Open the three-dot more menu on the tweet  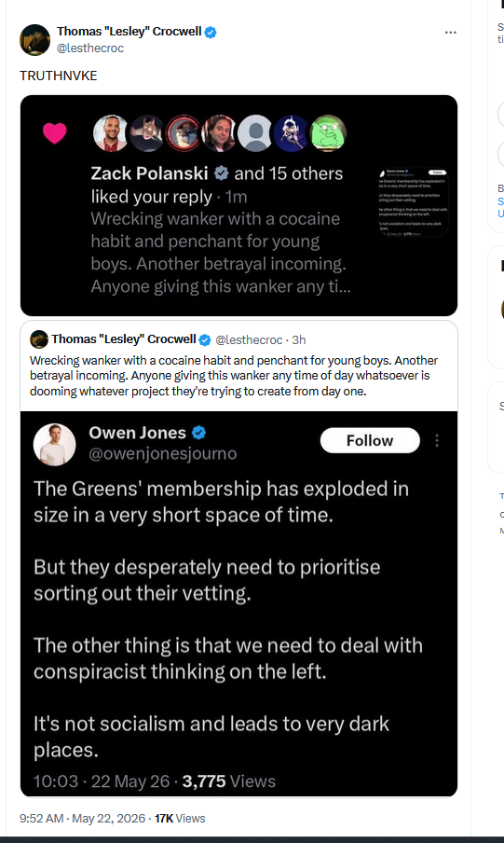450,33
